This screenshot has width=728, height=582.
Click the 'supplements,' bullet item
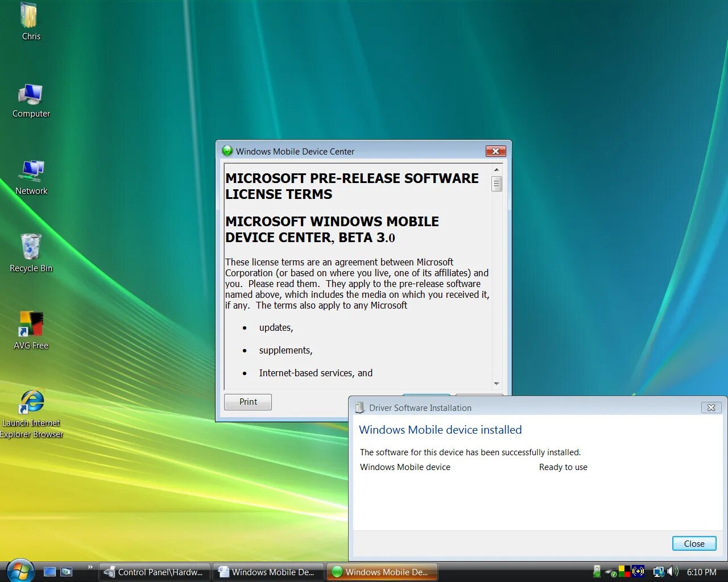coord(286,350)
